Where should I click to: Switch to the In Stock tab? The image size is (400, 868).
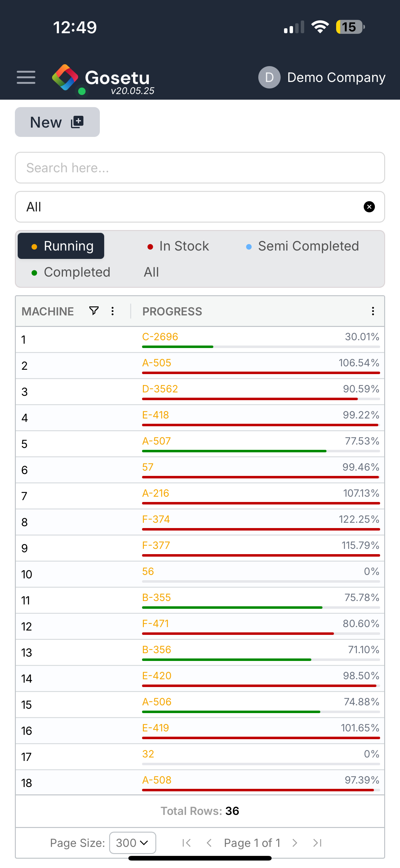178,246
